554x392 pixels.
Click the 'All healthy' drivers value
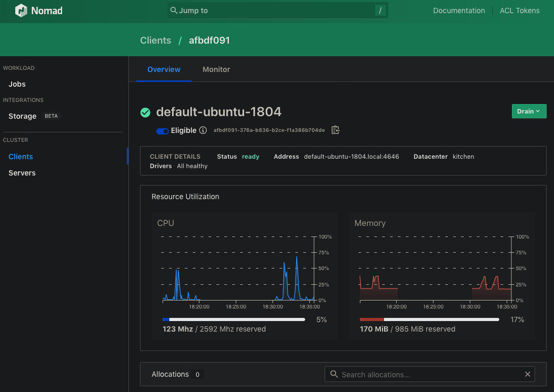click(192, 166)
